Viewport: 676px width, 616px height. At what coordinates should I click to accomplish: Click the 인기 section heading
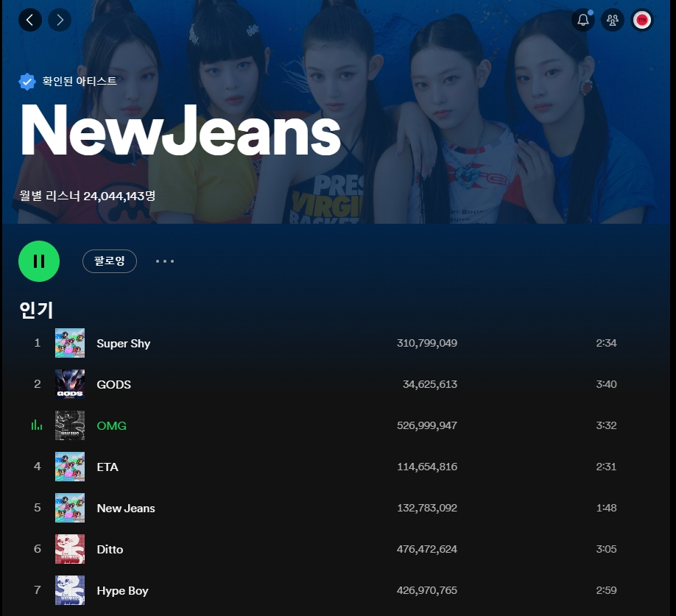[x=36, y=310]
